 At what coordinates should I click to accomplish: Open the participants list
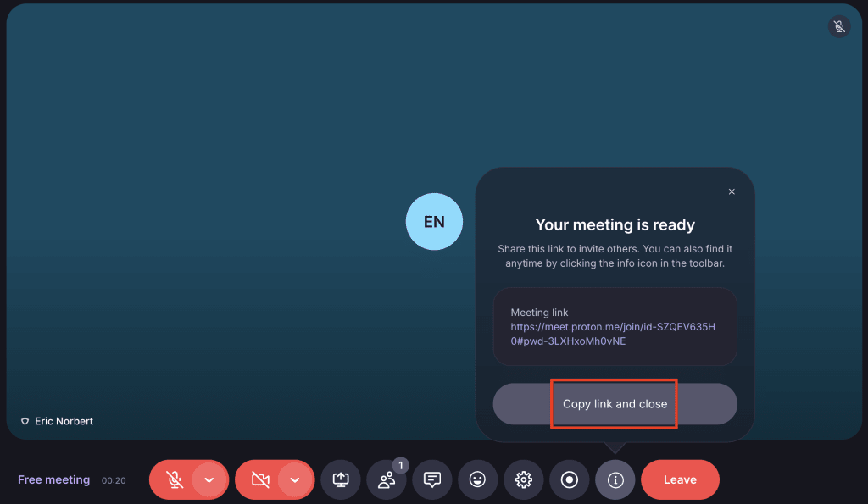[x=386, y=479]
